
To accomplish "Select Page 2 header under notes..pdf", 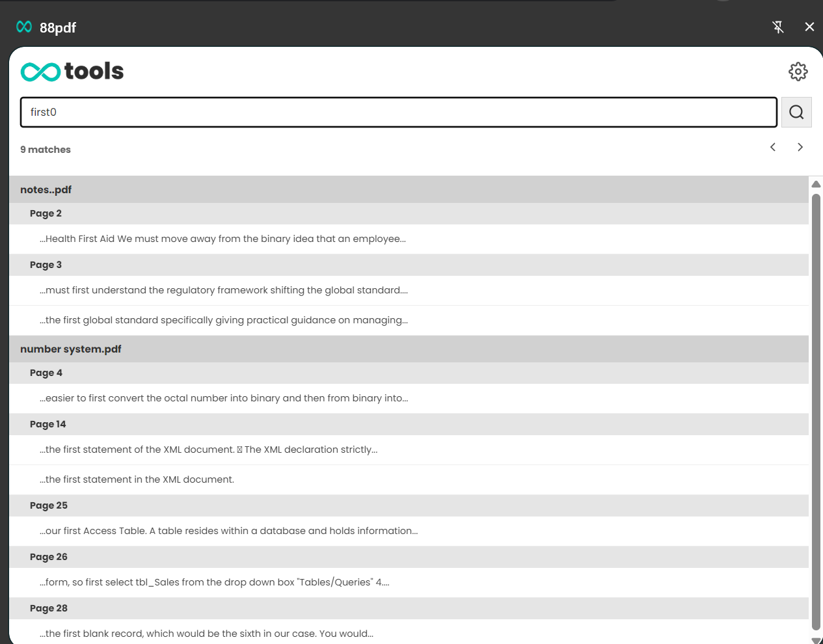I will coord(46,213).
